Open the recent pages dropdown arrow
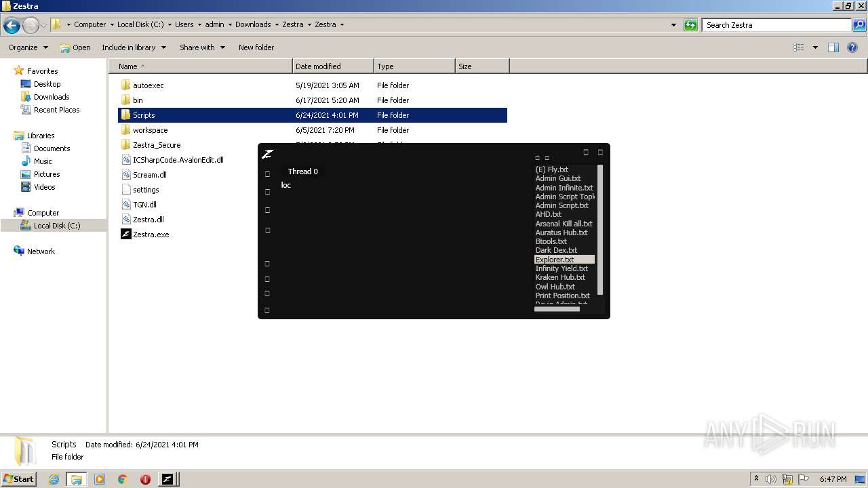Image resolution: width=868 pixels, height=488 pixels. click(43, 26)
